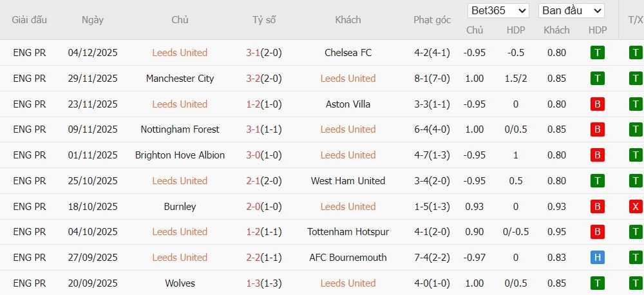
Task: Click the Tỷ số column header
Action: pyautogui.click(x=264, y=20)
